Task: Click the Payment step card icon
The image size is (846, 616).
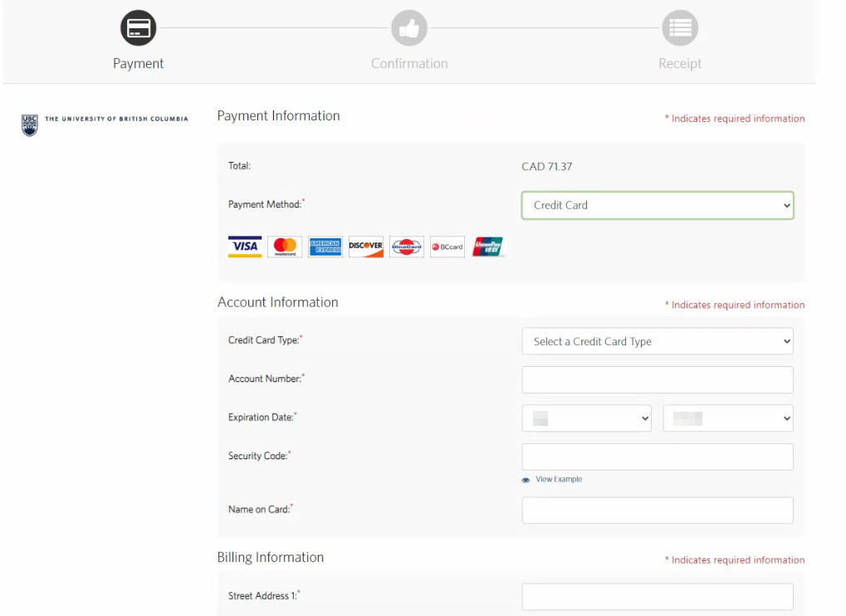Action: click(138, 28)
